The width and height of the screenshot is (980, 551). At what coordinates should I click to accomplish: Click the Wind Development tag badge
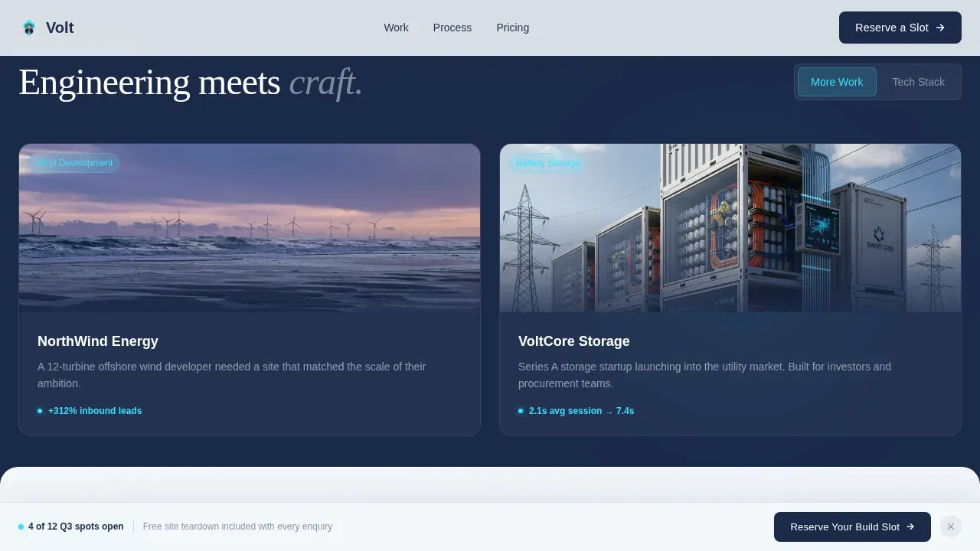pyautogui.click(x=74, y=163)
